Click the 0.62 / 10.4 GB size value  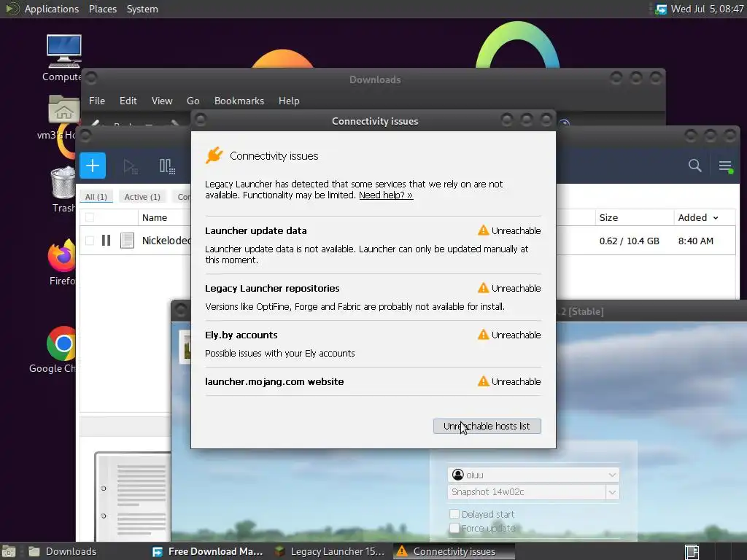[630, 241]
